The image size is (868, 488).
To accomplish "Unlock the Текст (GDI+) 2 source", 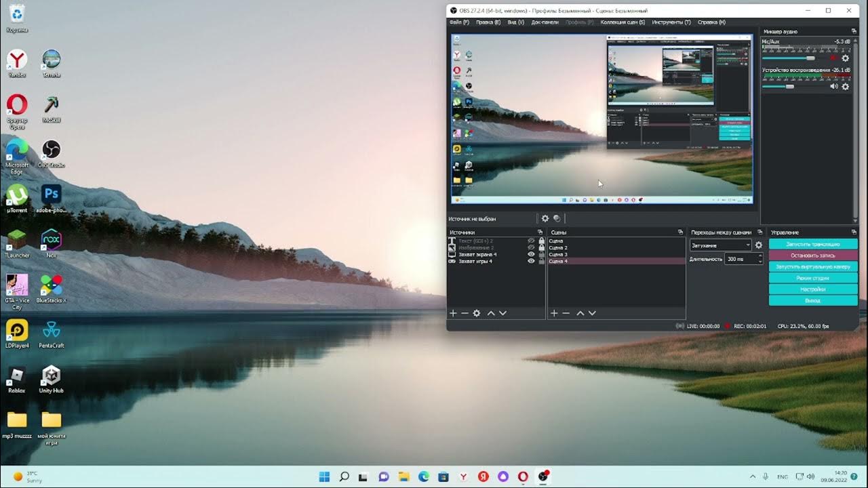I will click(x=541, y=241).
